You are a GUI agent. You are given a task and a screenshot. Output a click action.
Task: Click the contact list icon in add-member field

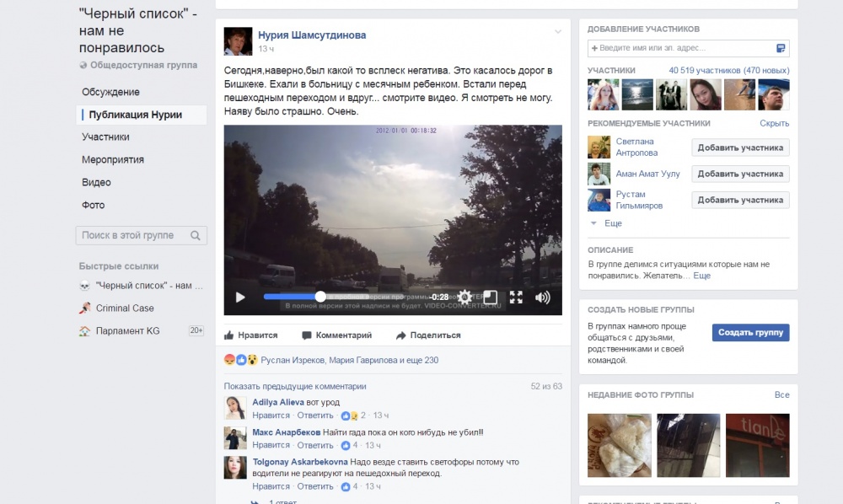click(x=781, y=48)
